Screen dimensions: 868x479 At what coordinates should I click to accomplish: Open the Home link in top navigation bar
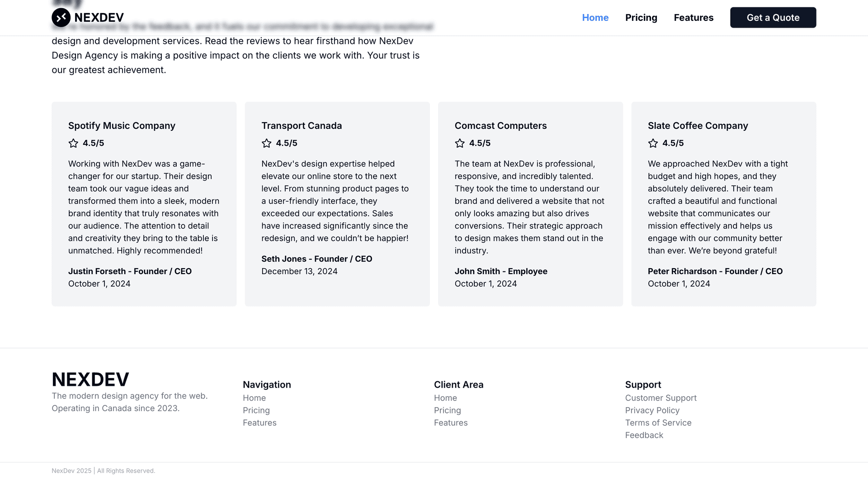pos(595,18)
